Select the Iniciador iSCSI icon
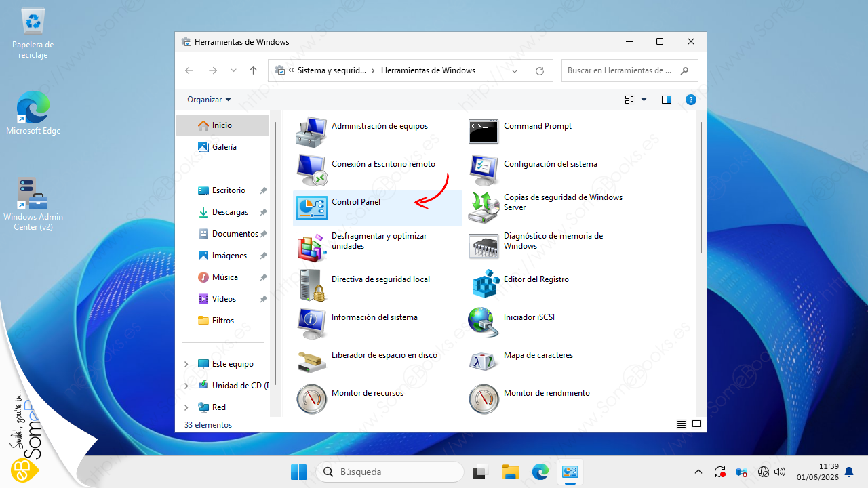The image size is (868, 488). pyautogui.click(x=484, y=322)
